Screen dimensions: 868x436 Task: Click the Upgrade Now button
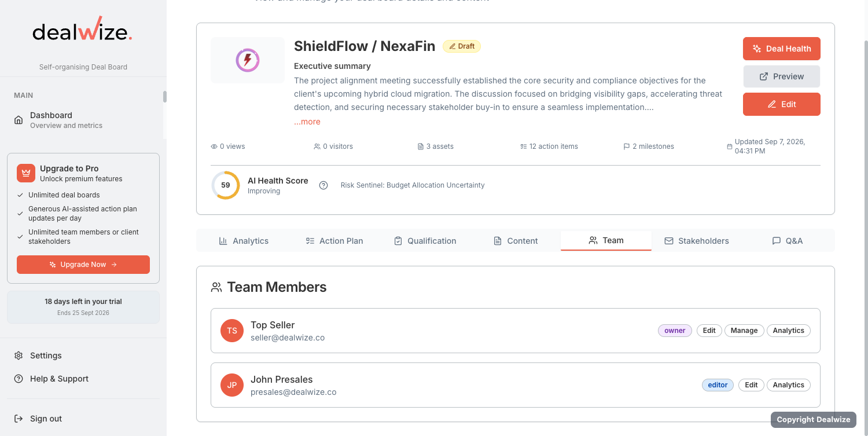(83, 265)
